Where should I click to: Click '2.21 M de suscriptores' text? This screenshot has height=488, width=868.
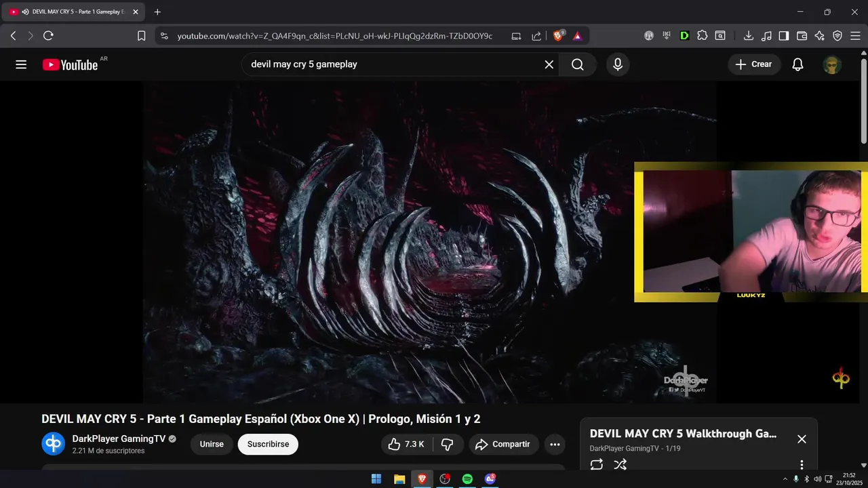108,451
